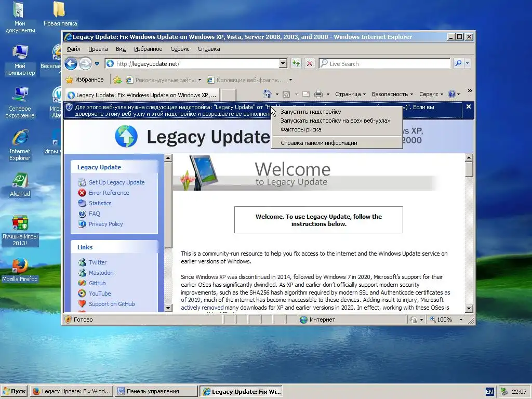532x399 pixels.
Task: Open recent pages dropdown next to Forward
Action: coord(97,63)
